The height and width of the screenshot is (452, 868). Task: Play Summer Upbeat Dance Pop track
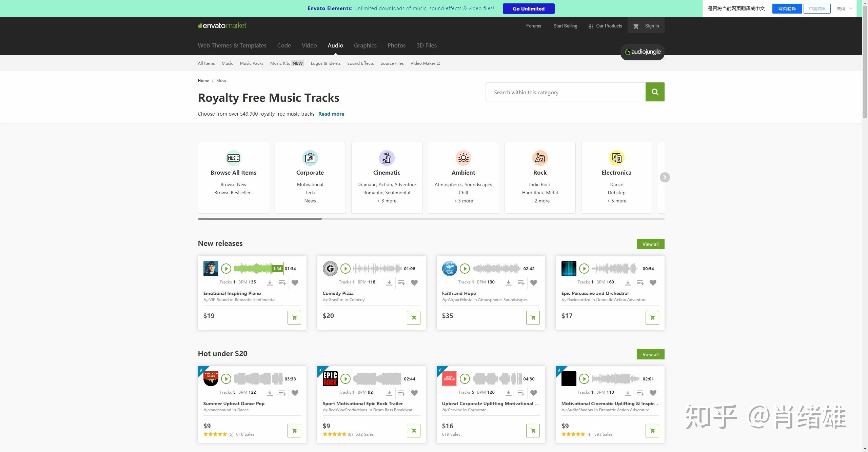(x=226, y=379)
